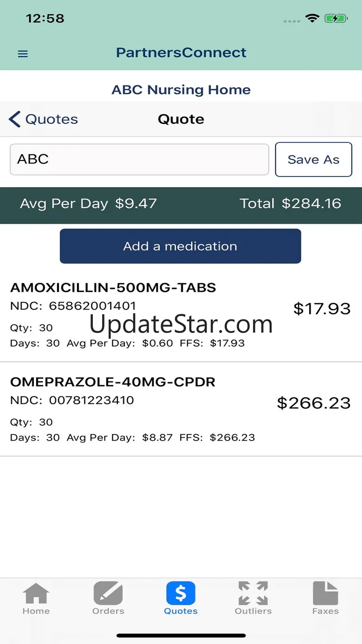The height and width of the screenshot is (644, 362).
Task: Tap the $17.93 amoxicillin price
Action: point(322,308)
